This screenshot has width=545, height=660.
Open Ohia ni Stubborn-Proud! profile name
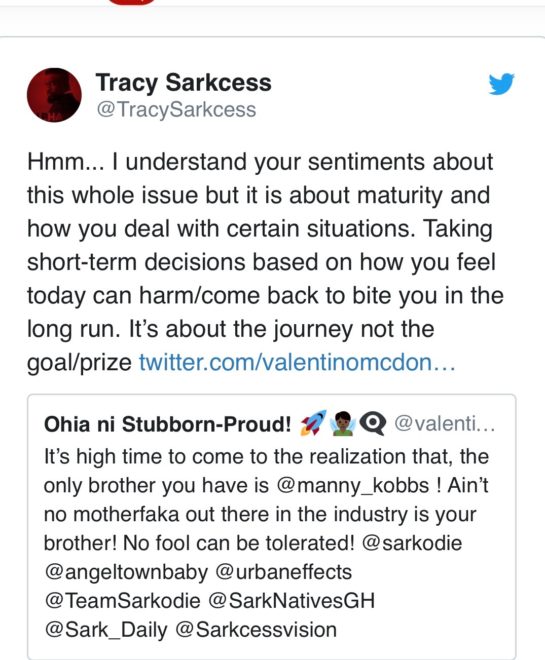(x=167, y=424)
